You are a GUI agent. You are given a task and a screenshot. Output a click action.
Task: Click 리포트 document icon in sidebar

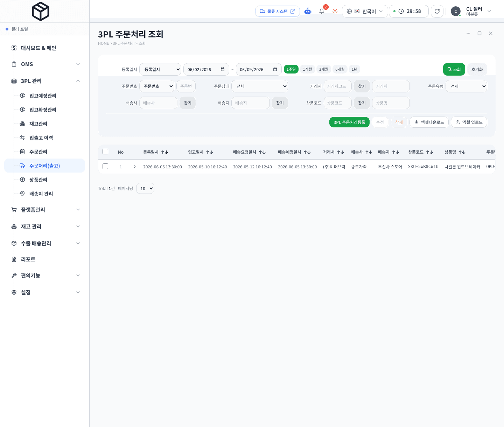coord(14,259)
